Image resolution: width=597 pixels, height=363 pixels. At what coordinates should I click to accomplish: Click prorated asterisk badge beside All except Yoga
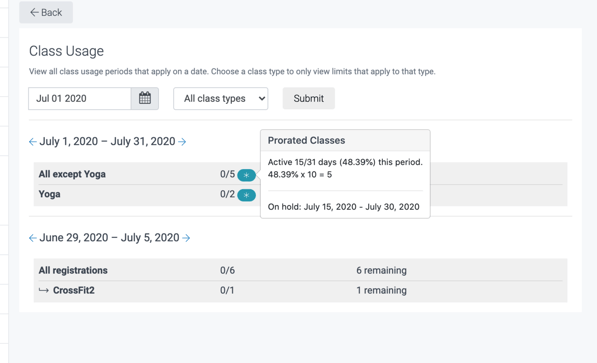[x=246, y=175]
